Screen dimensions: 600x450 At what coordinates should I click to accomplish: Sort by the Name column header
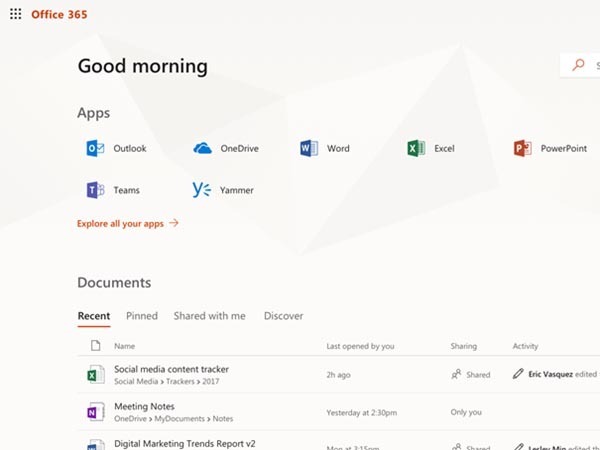click(124, 346)
